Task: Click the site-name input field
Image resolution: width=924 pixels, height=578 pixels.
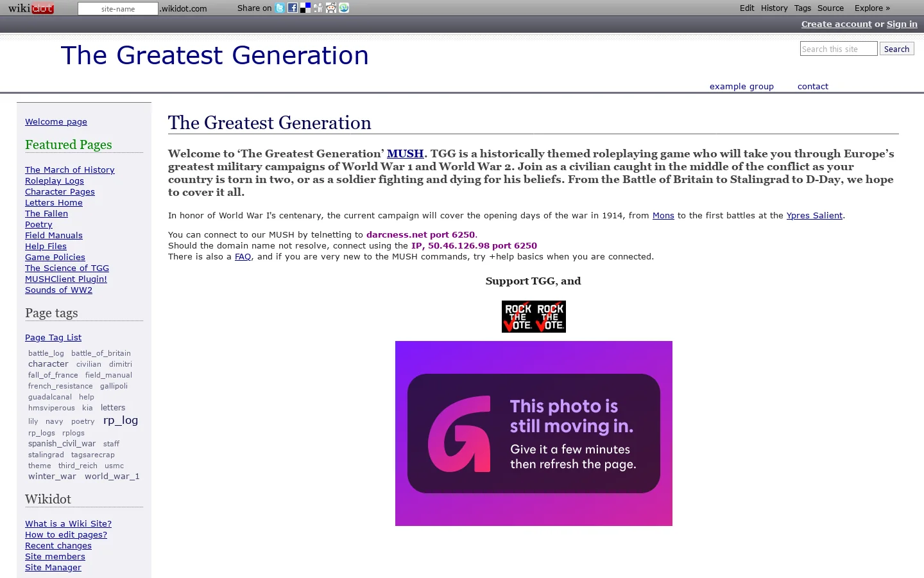Action: (x=118, y=9)
